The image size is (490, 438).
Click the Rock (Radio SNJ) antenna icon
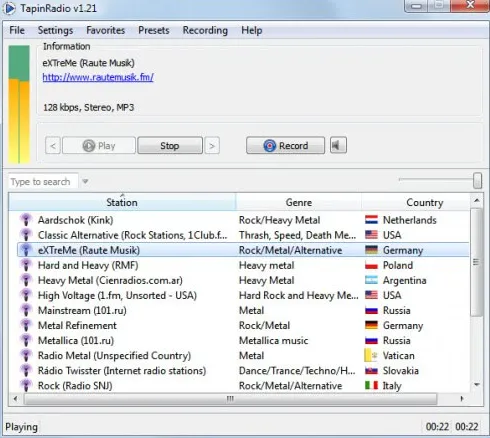click(x=26, y=386)
